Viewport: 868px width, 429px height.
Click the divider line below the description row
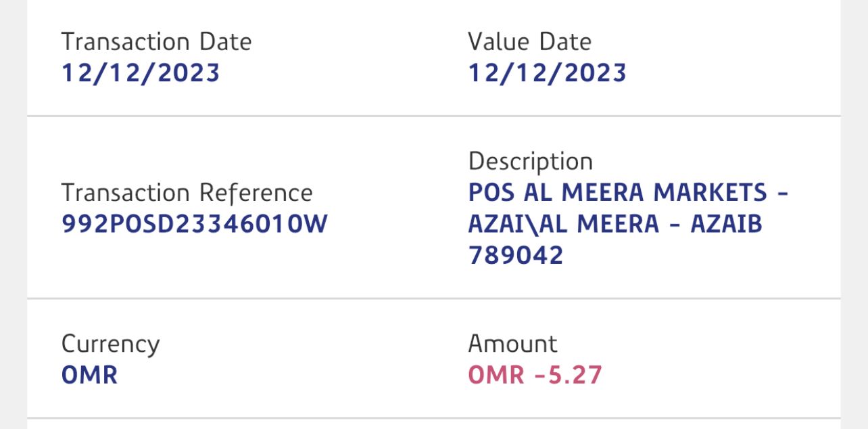(x=433, y=298)
